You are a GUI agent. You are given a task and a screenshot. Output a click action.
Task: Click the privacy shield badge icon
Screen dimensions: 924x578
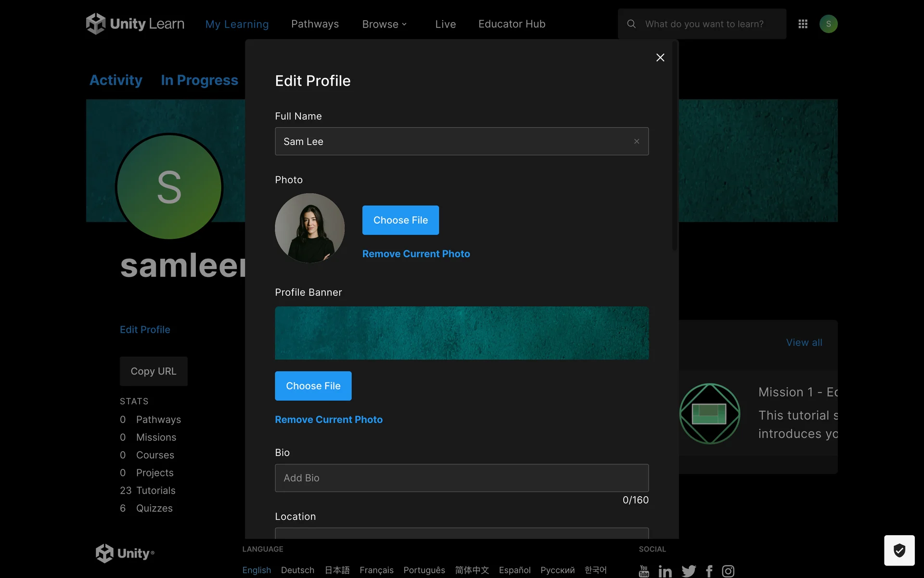pos(899,550)
